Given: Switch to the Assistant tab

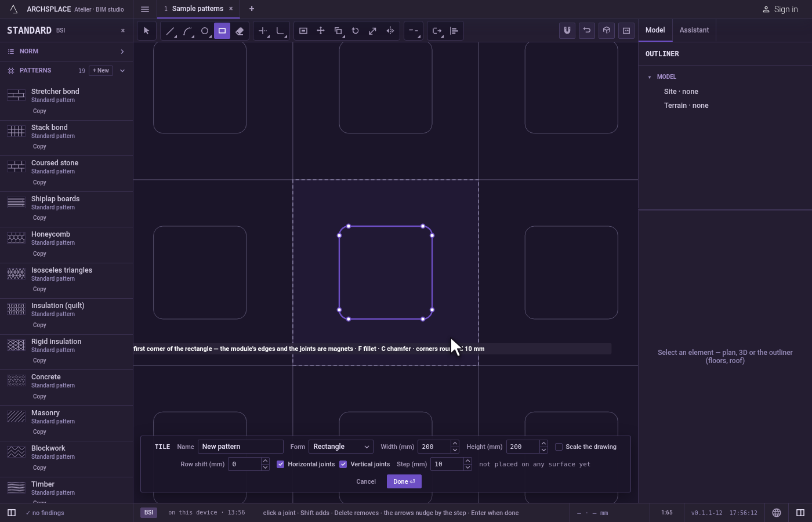Looking at the screenshot, I should [694, 30].
